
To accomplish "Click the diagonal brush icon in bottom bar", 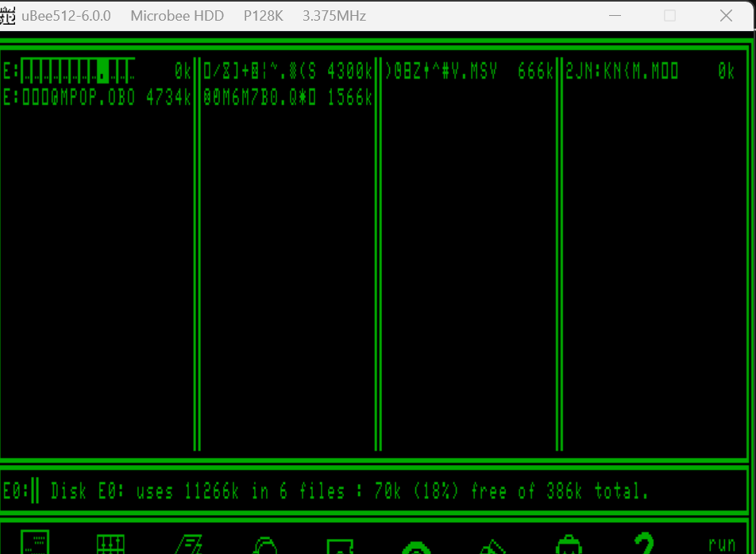I will pyautogui.click(x=492, y=546).
